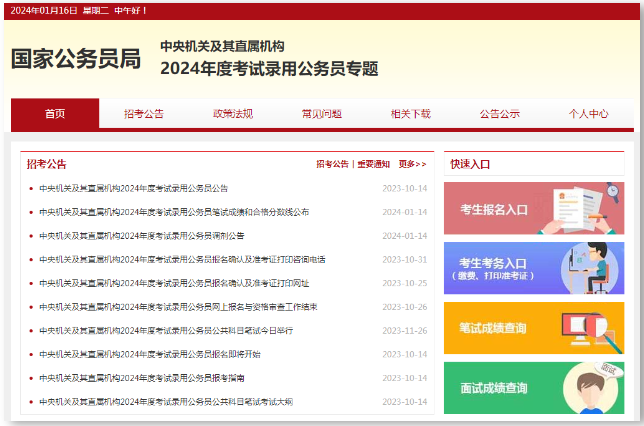Viewport: 644px width, 426px height.
Task: Click the 2024年度考试录用公务员专题 title
Action: pyautogui.click(x=269, y=69)
